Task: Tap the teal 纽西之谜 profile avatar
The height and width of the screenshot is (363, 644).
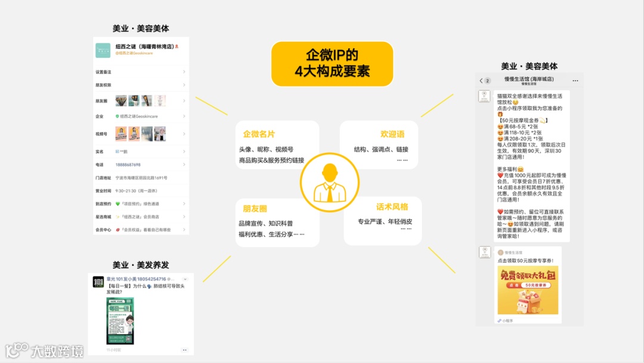Action: tap(103, 50)
